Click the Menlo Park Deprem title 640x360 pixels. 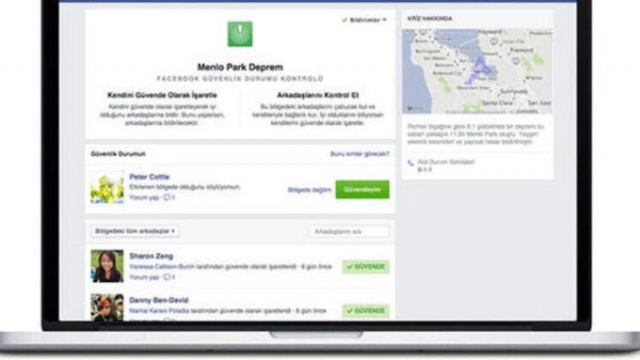[x=240, y=67]
